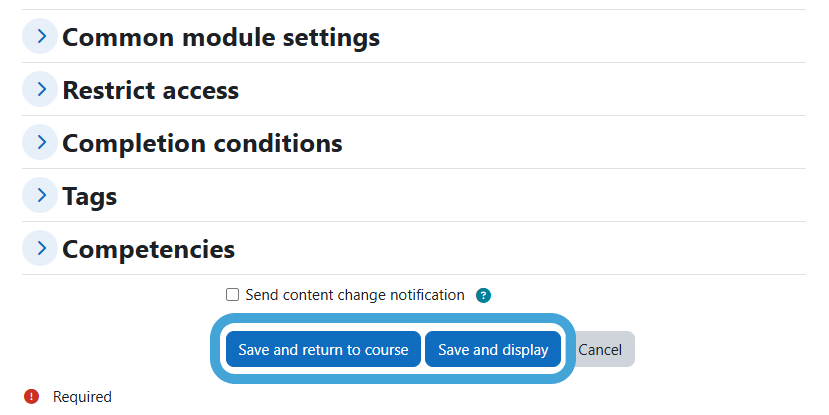Expand the Common module settings chevron
Viewport: 829px width, 415px height.
click(x=40, y=36)
